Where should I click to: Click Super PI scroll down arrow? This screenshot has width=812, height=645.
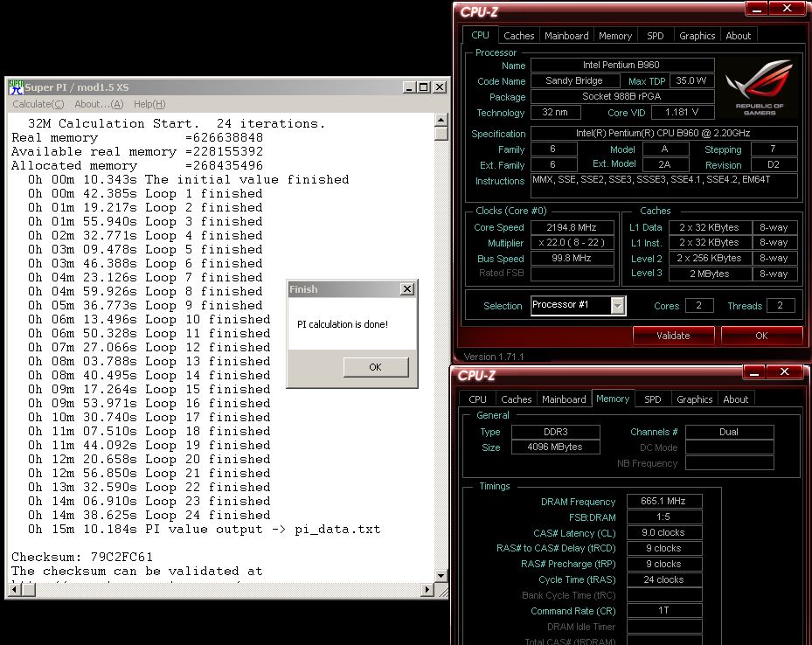[x=441, y=576]
